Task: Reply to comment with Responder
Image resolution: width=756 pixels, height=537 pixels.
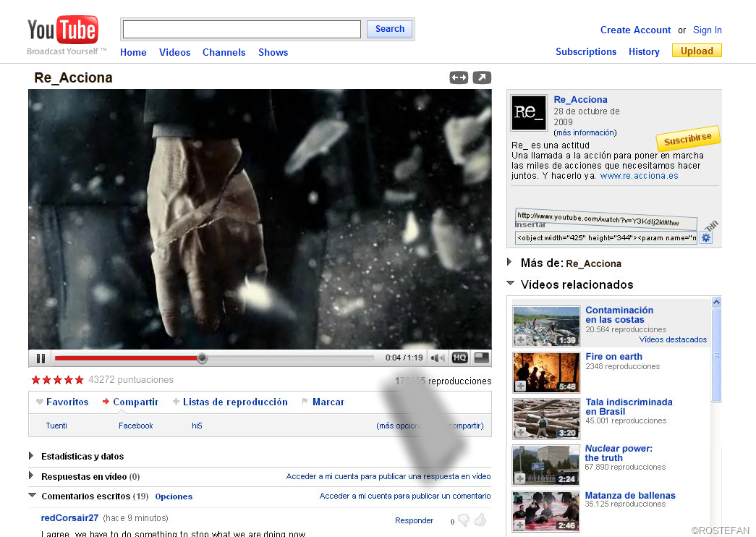Action: (414, 520)
